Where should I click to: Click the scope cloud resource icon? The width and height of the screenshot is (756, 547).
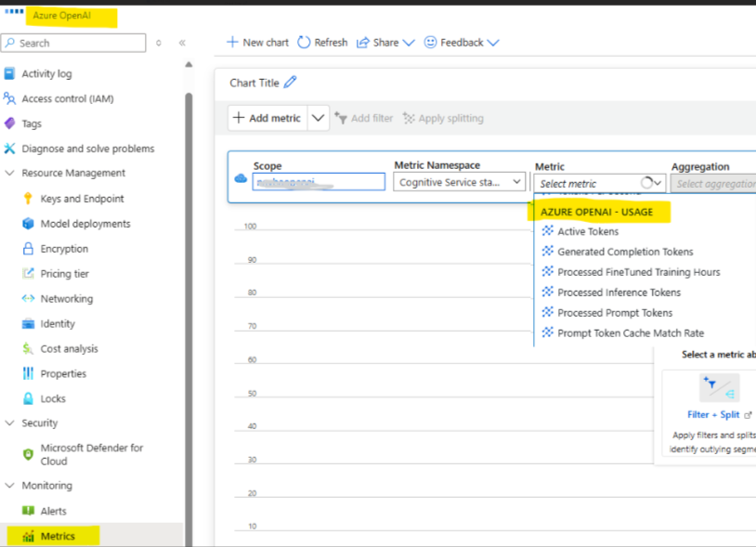(x=241, y=178)
